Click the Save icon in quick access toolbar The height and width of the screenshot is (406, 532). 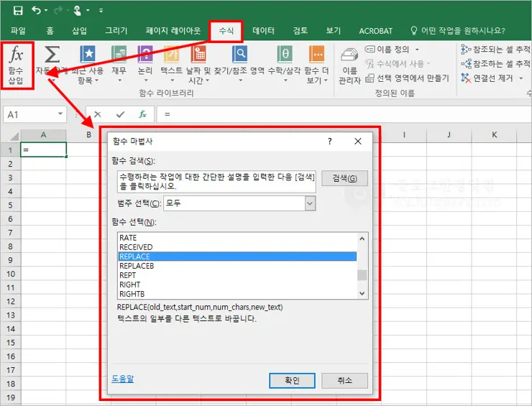[x=18, y=11]
